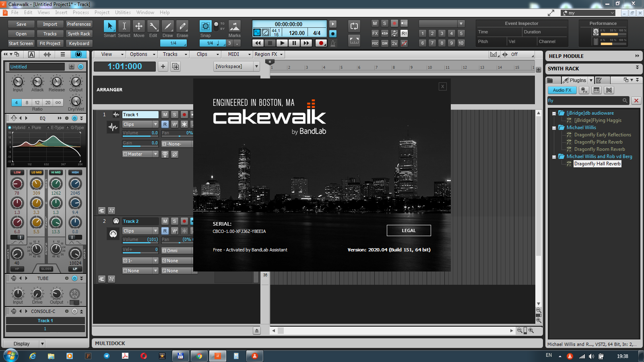Screen dimensions: 644x362
Task: Solo Track 2
Action: point(174,221)
